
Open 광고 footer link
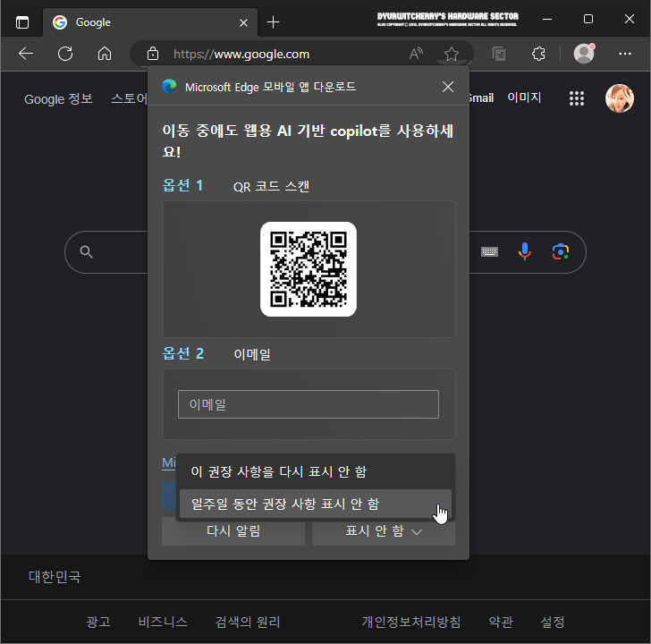coord(98,622)
